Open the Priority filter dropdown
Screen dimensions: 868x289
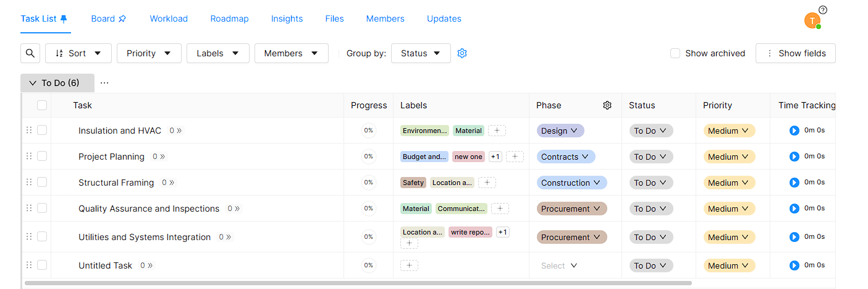148,53
